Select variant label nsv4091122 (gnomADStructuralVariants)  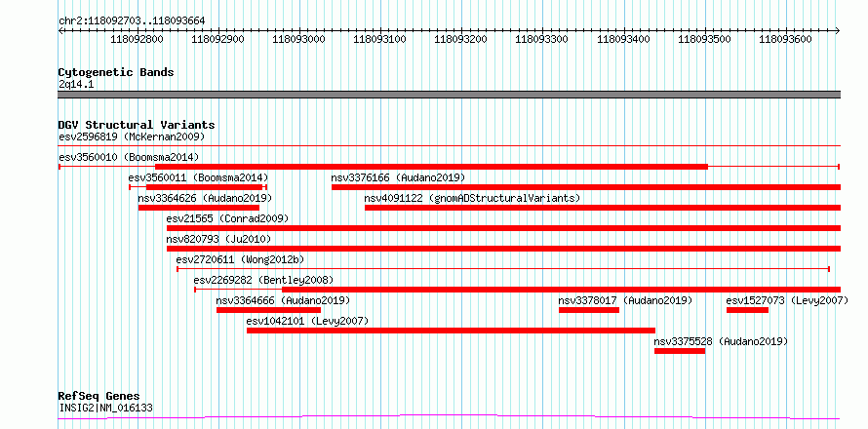472,198
